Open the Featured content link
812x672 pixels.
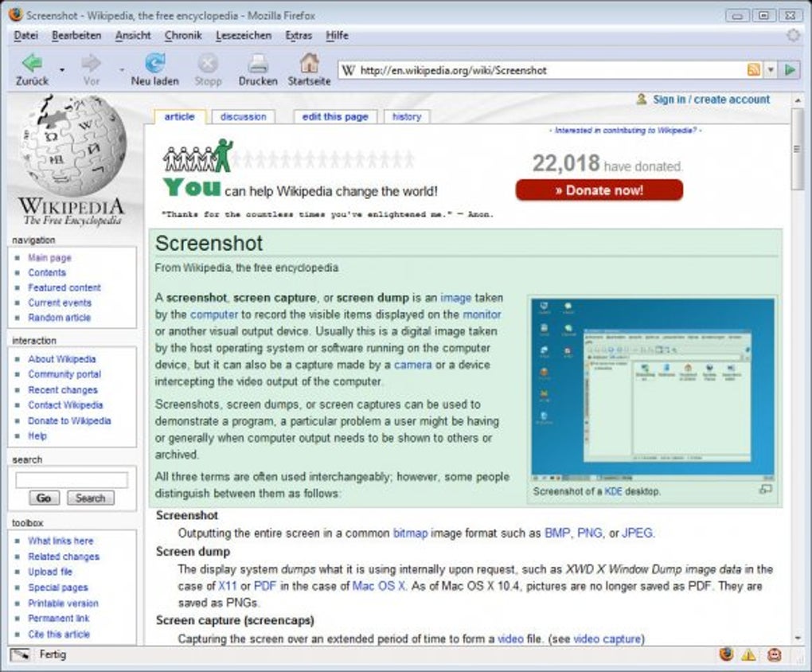click(64, 287)
